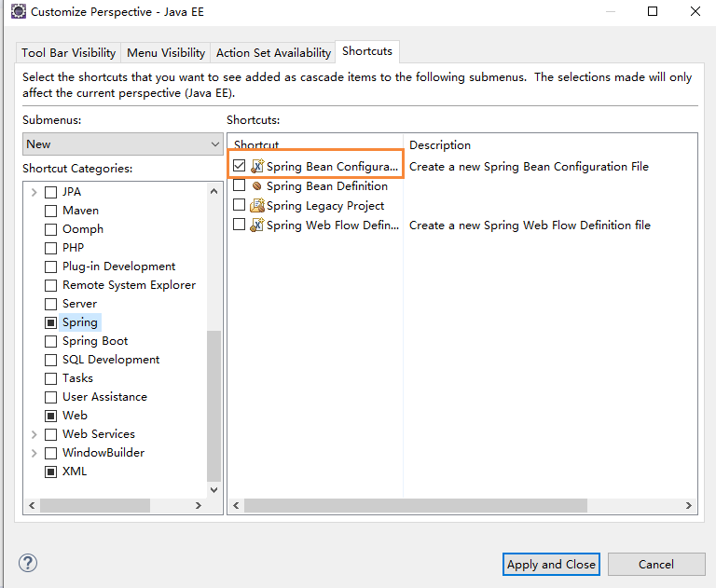Screen dimensions: 716x588
Task: Select the Shortcuts tab
Action: (x=367, y=51)
